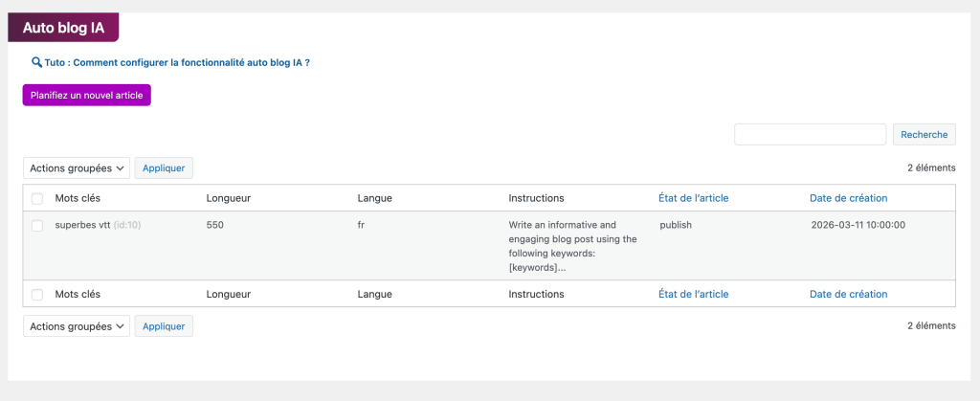Toggle the select-all checkbox in table footer
Screen dimensions: 980x401
pos(37,295)
